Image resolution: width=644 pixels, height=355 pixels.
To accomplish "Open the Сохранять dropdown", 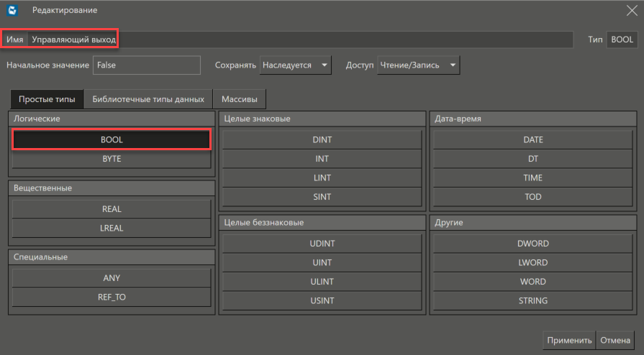I will (295, 65).
